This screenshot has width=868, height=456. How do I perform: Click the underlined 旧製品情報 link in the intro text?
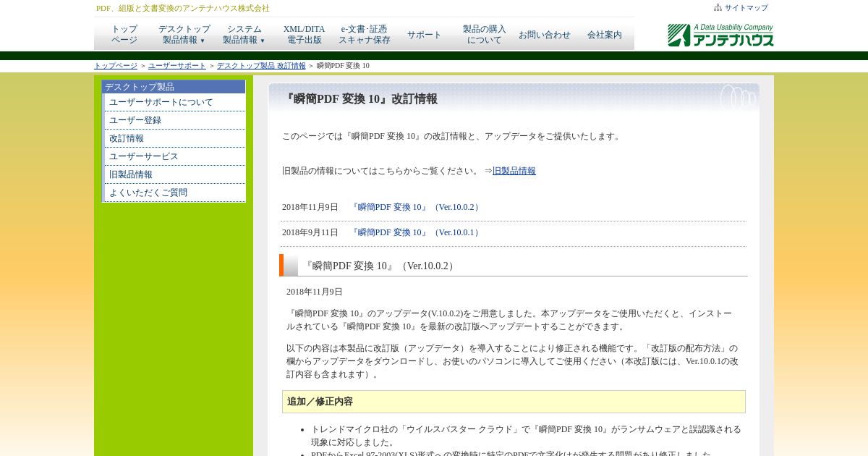tap(514, 171)
